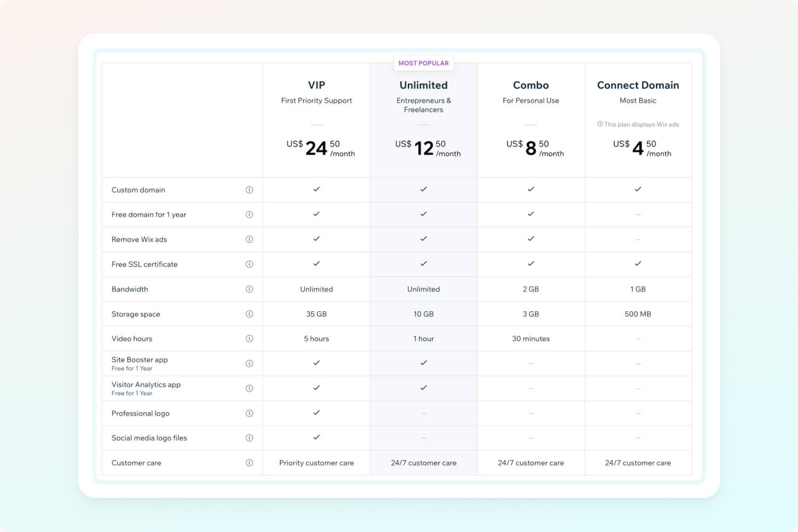Click the '500 MB' storage cell
798x532 pixels.
click(x=638, y=314)
